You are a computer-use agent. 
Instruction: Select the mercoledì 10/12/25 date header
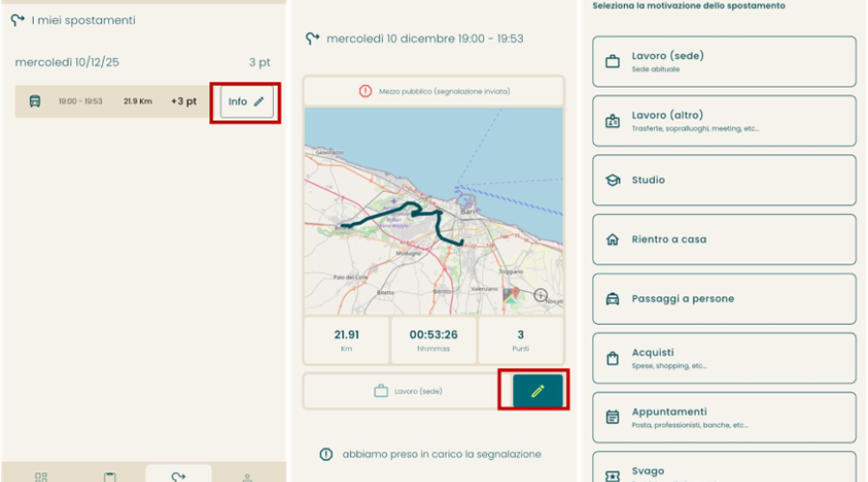[67, 62]
